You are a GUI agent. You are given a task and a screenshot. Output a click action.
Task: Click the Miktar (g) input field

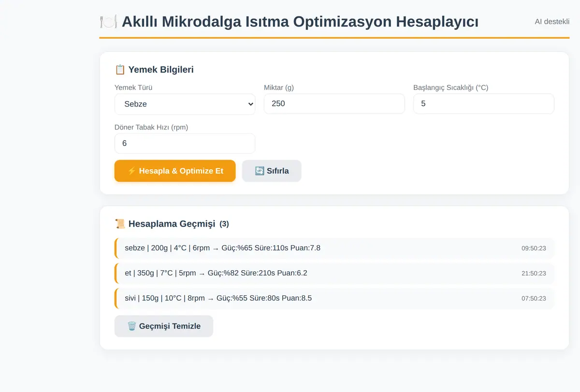click(x=334, y=103)
